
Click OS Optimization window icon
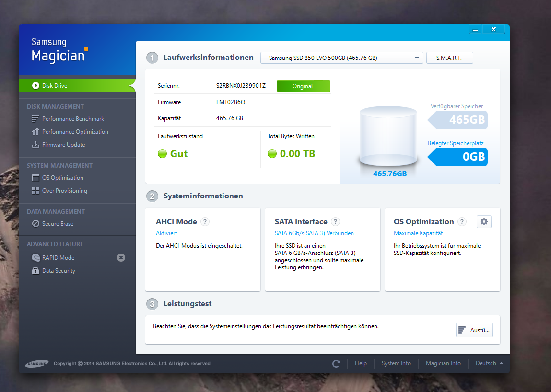[35, 178]
